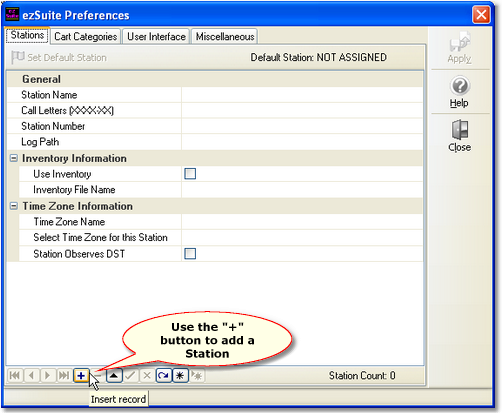Image resolution: width=502 pixels, height=415 pixels.
Task: Select the Inventory File Name row label
Action: click(x=74, y=190)
